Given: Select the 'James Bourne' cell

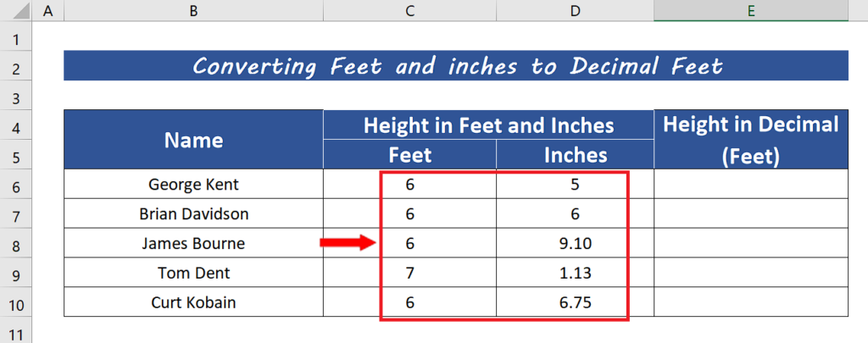Looking at the screenshot, I should pos(193,243).
